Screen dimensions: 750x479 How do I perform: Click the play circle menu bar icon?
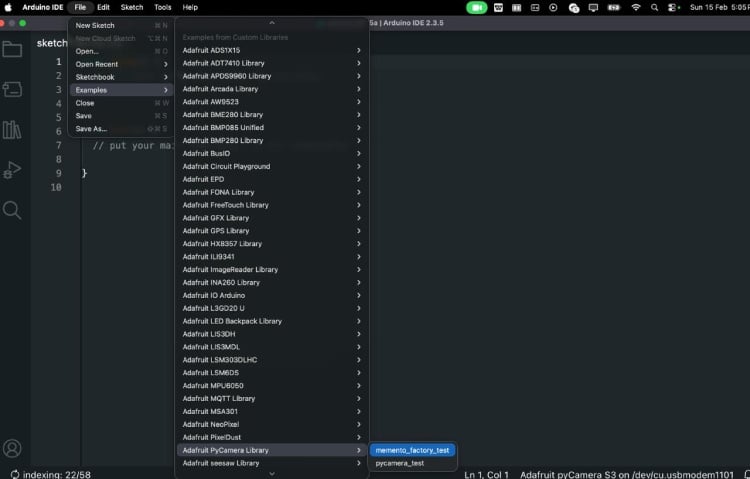coord(553,7)
